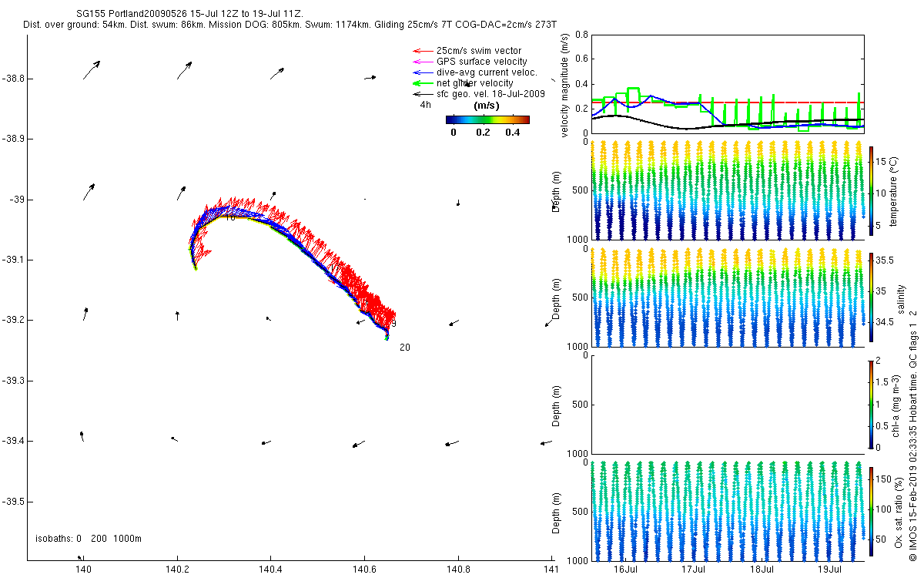Viewport: 924px width, 578px height.
Task: Click the red swim vector legend arrow
Action: click(x=422, y=51)
